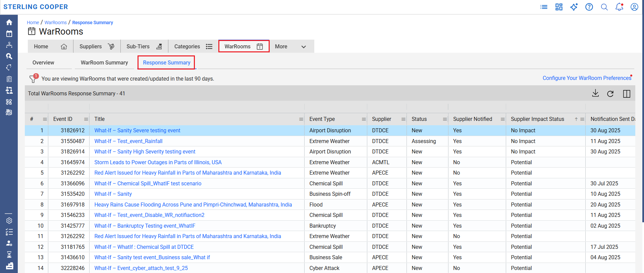This screenshot has width=644, height=273.
Task: Open the Title column menu icon
Action: pos(301,119)
